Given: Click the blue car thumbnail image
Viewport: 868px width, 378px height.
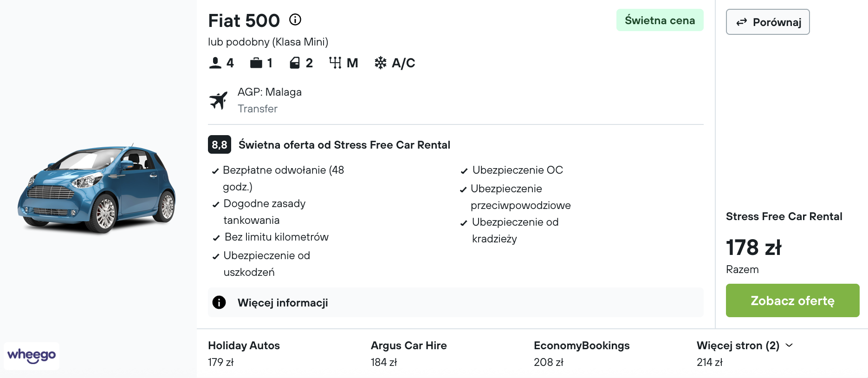Looking at the screenshot, I should coord(97,188).
